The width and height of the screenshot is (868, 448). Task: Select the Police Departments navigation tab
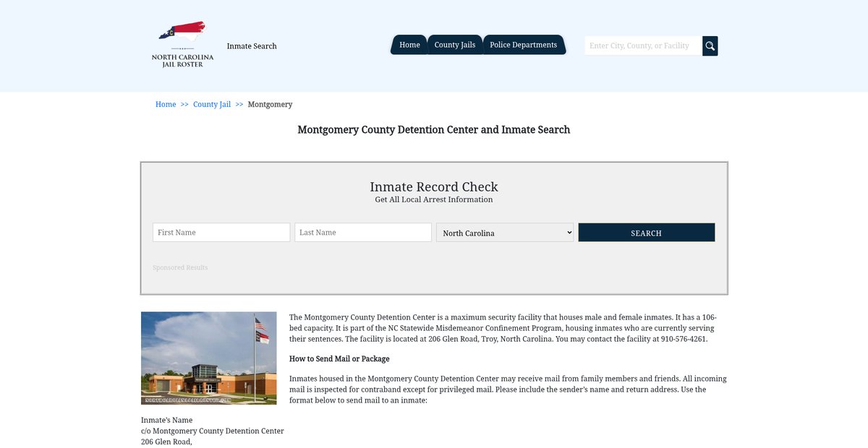point(523,45)
